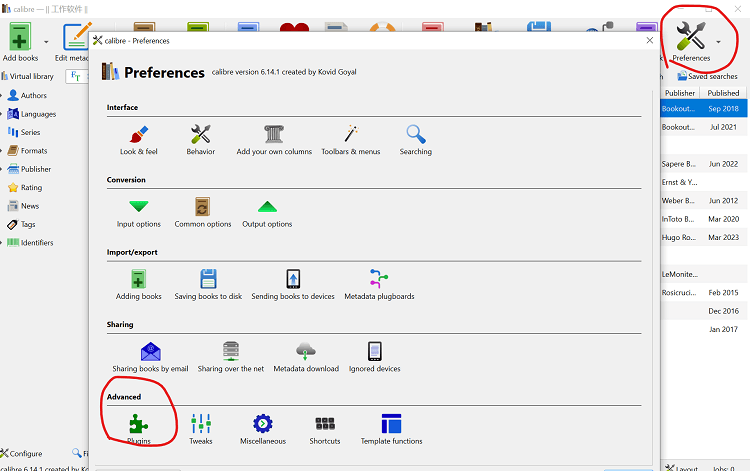Open Add your own columns
Viewport: 750px width, 471px height.
click(x=274, y=140)
